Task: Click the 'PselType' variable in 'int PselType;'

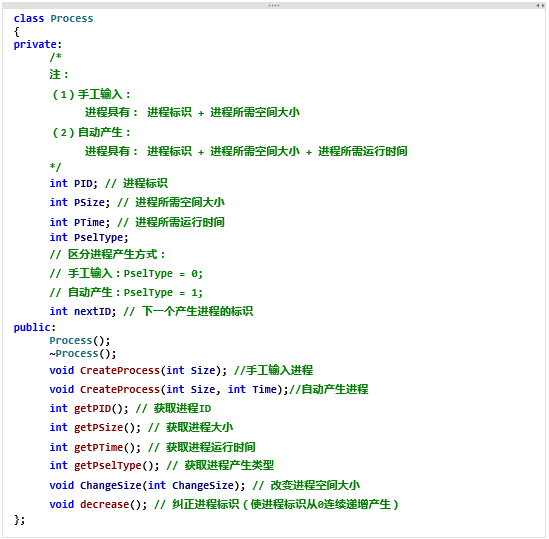Action: (98, 237)
